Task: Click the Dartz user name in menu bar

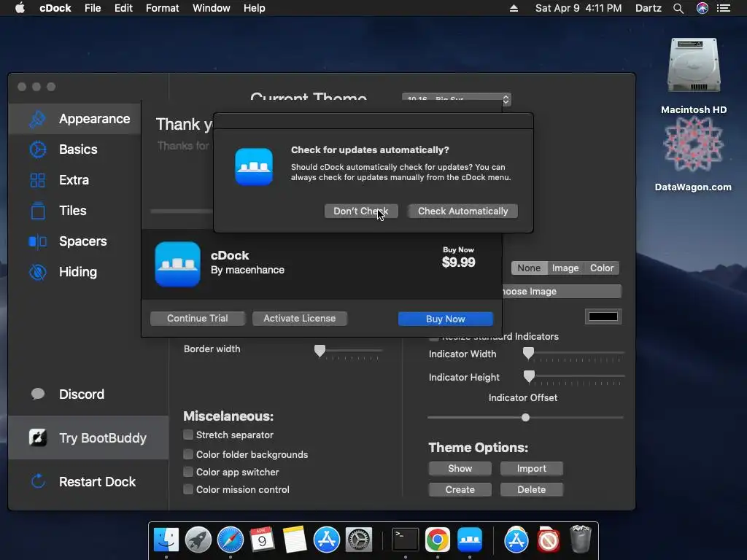Action: pos(649,8)
